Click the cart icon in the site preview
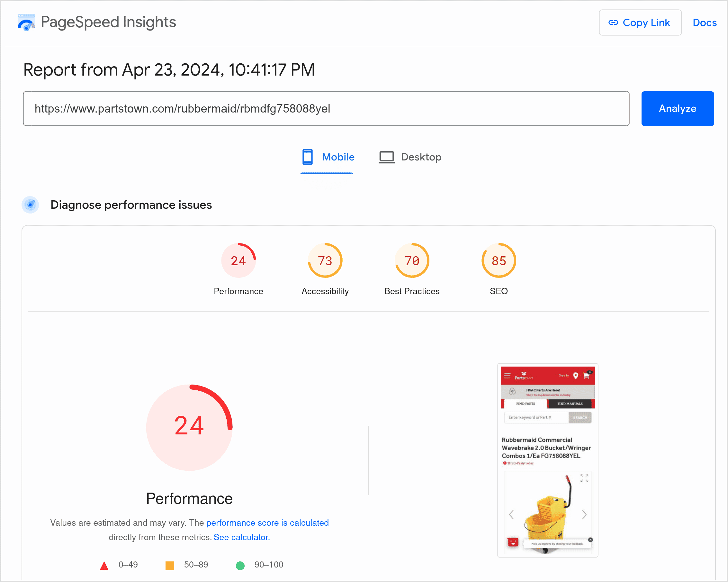Screen dimensions: 728x582 tap(587, 375)
